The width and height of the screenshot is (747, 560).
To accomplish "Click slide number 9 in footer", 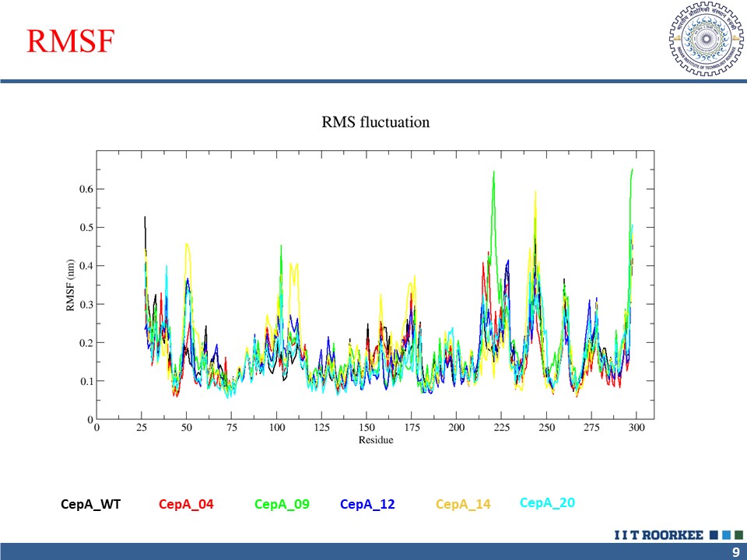I will [x=735, y=551].
